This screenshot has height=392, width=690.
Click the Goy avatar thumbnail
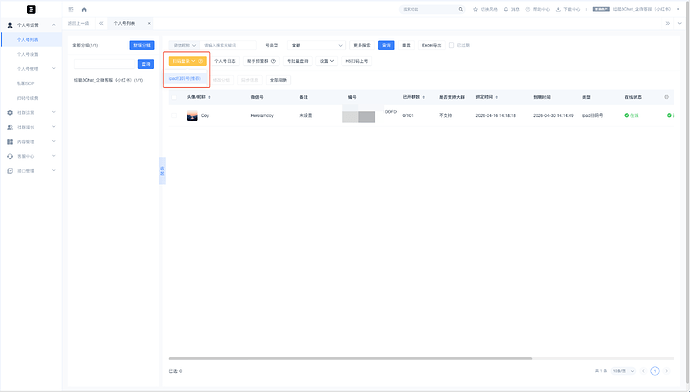coord(192,116)
